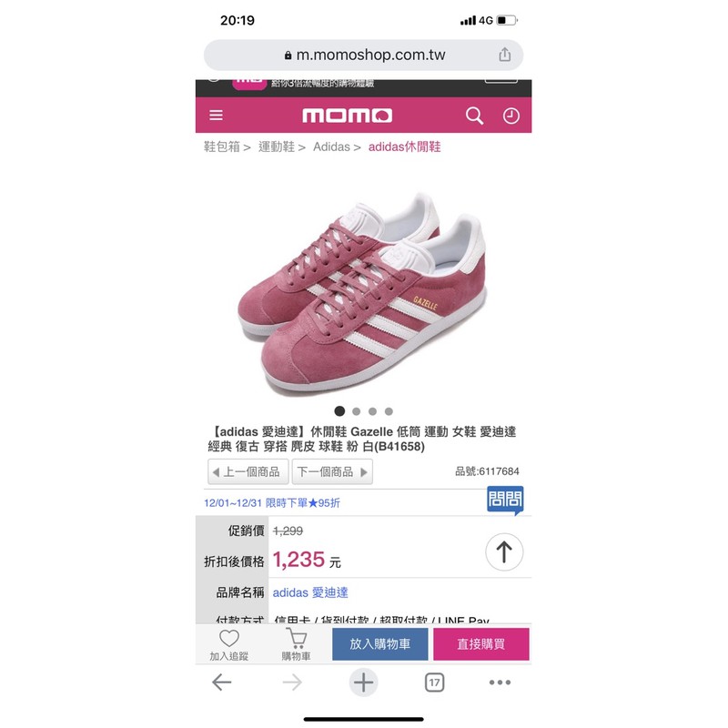This screenshot has width=728, height=728.
Task: Open browser more options menu
Action: pyautogui.click(x=500, y=682)
